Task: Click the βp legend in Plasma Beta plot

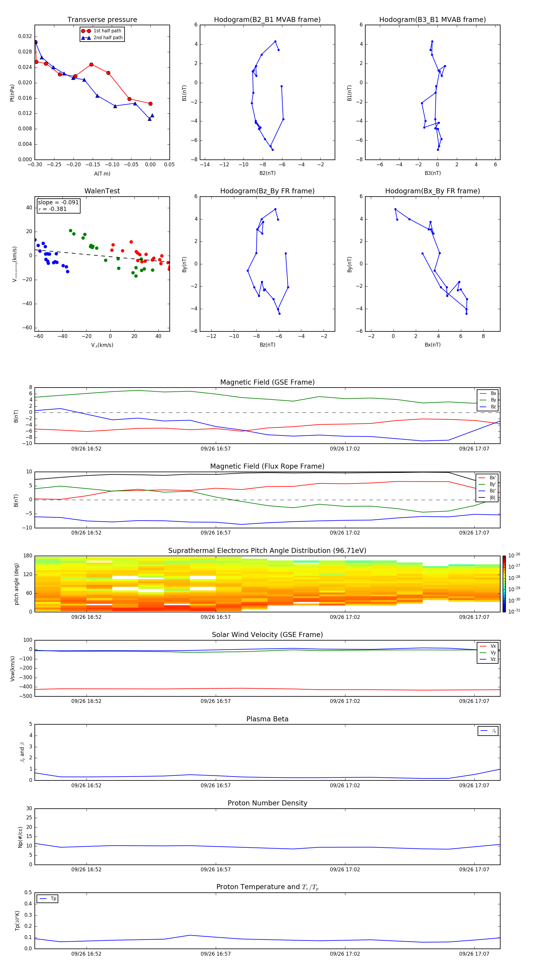Action: (x=488, y=731)
